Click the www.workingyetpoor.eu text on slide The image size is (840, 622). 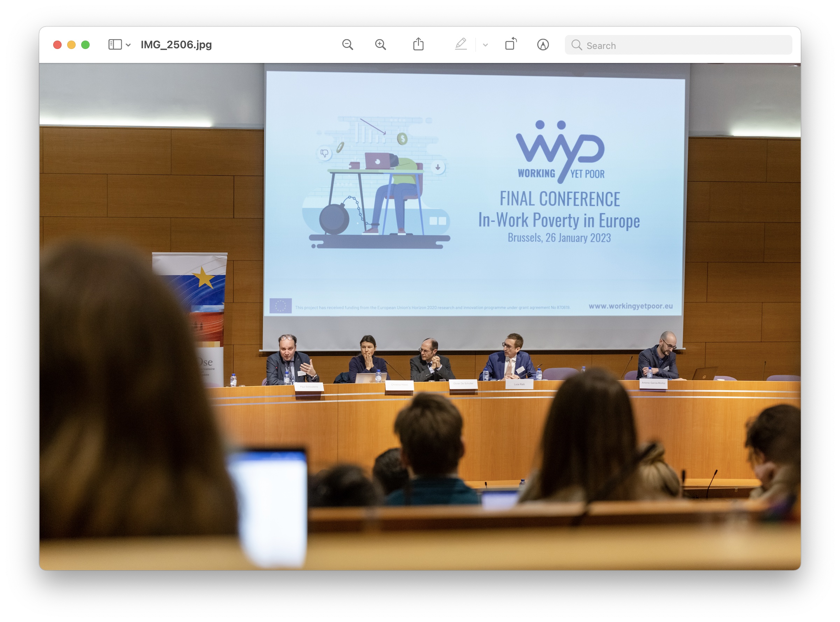630,306
